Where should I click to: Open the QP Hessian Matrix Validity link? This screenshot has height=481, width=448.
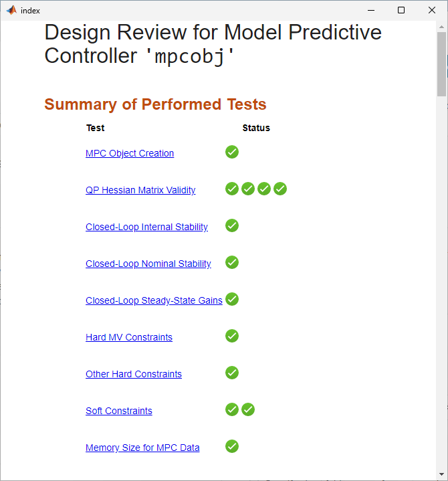[x=140, y=190]
